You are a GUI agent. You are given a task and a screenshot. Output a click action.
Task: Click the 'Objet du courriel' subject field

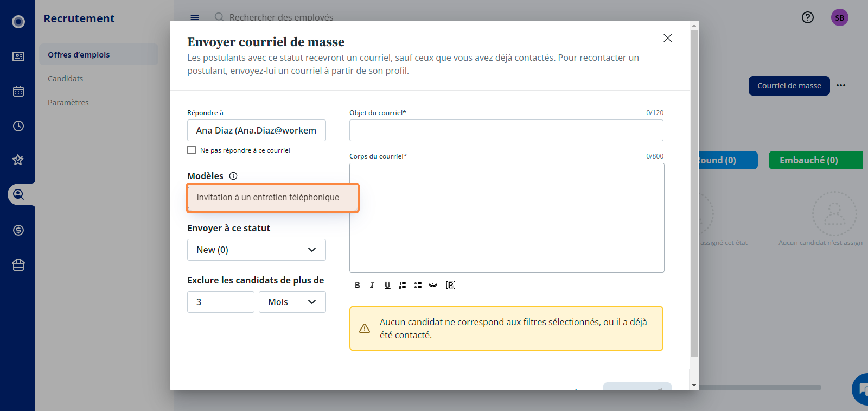(506, 130)
